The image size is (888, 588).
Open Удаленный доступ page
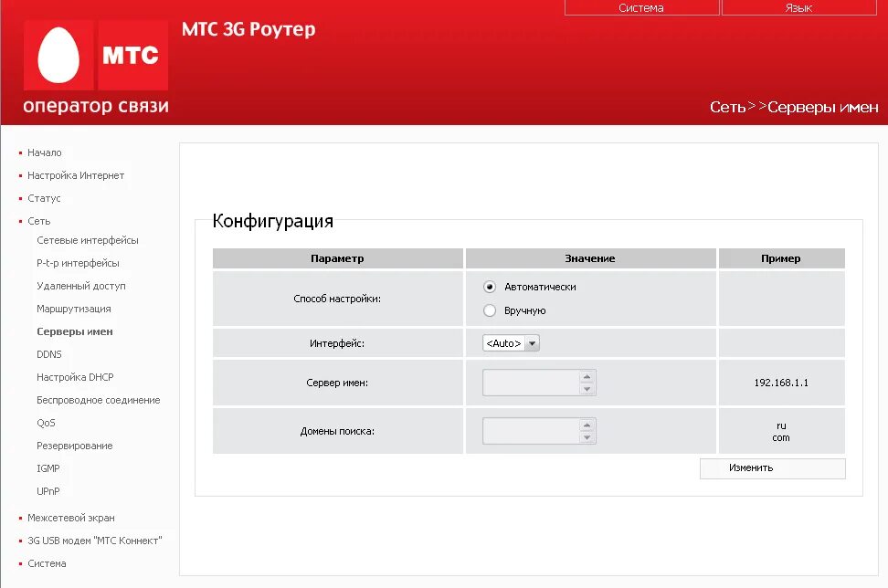pos(81,286)
